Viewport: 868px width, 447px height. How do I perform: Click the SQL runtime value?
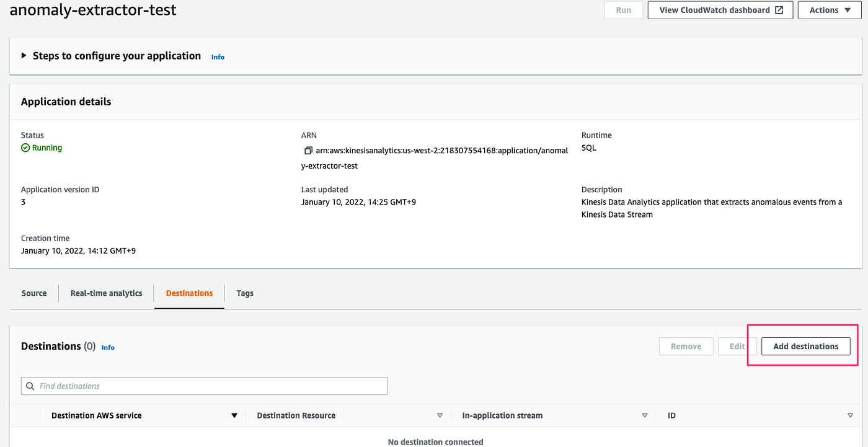coord(589,148)
